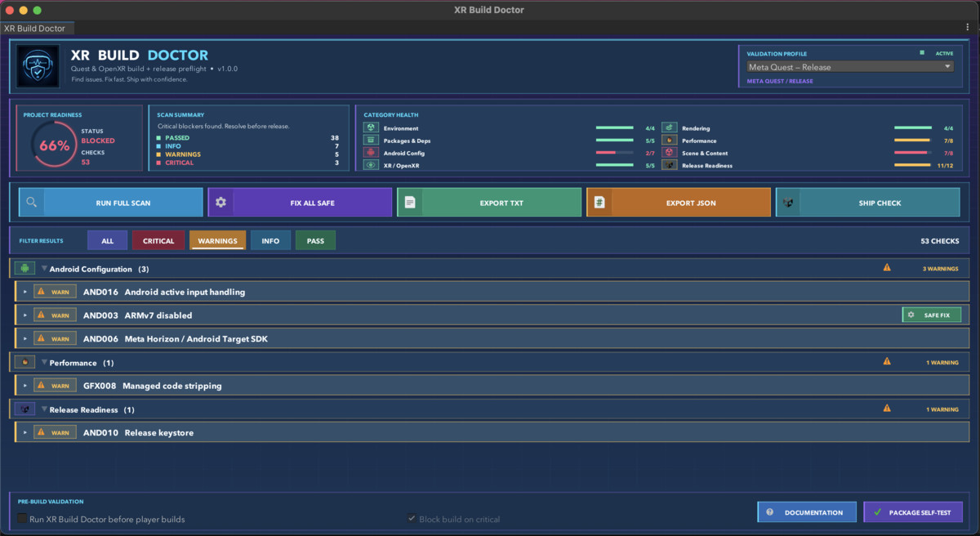
Task: Enable Run XR Build Doctor before player builds
Action: coord(22,519)
